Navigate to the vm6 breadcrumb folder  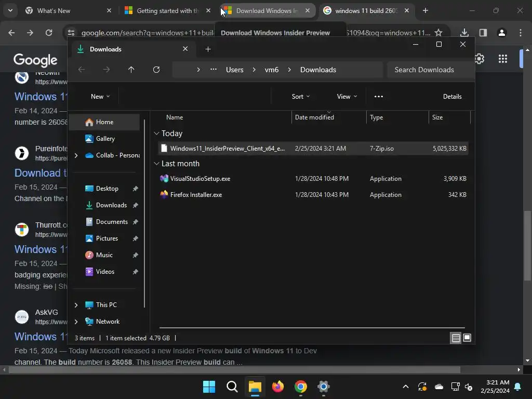click(271, 70)
